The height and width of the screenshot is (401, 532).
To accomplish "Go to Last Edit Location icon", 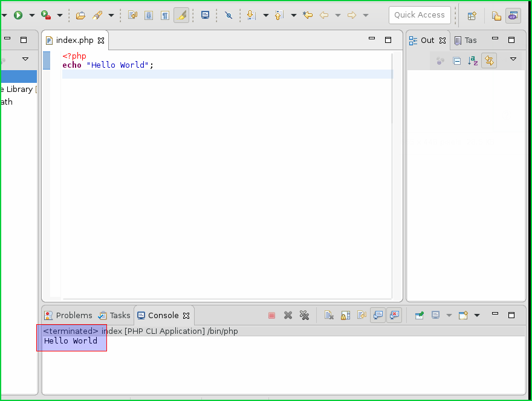I will click(308, 15).
